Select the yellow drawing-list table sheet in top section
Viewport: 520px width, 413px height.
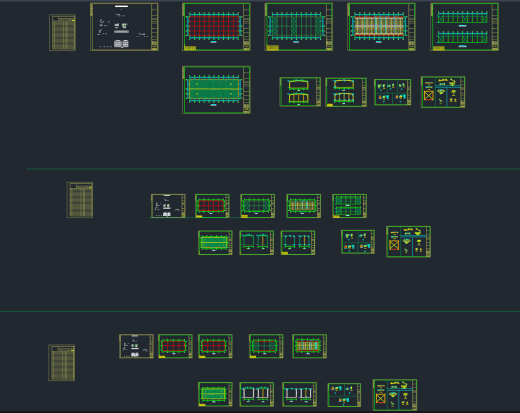point(62,33)
